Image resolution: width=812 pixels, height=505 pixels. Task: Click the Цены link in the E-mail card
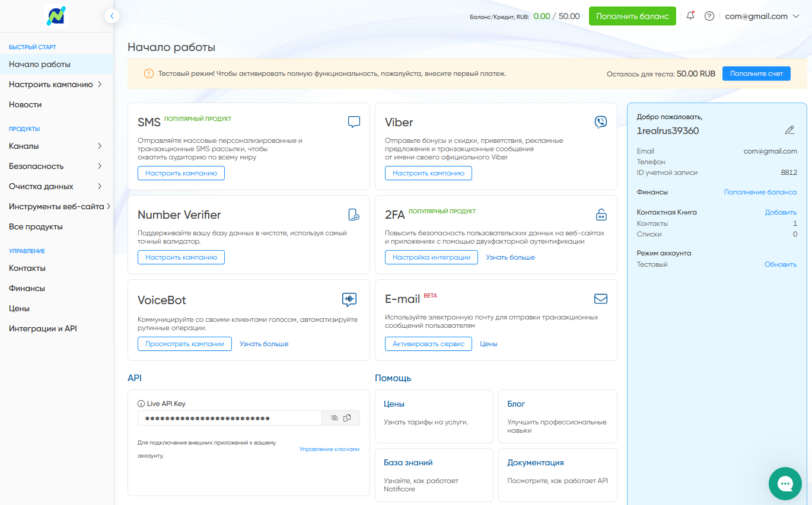[489, 344]
